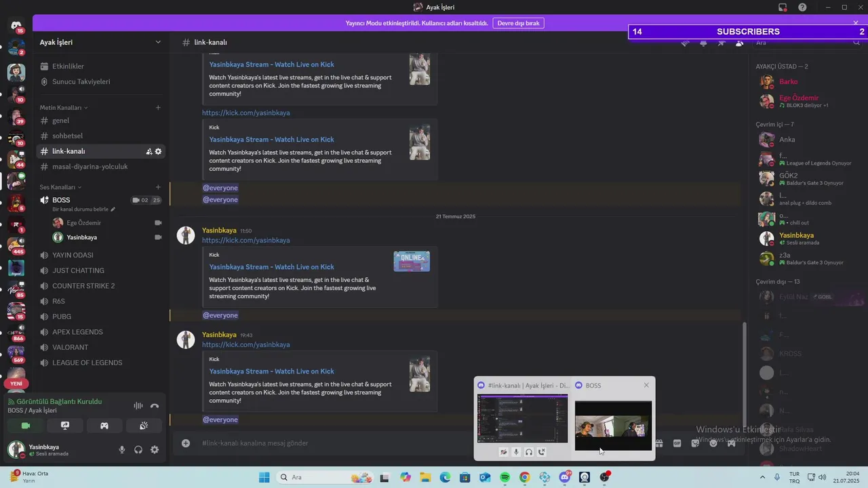
Task: Open GÖK2 member profile
Action: click(808, 179)
